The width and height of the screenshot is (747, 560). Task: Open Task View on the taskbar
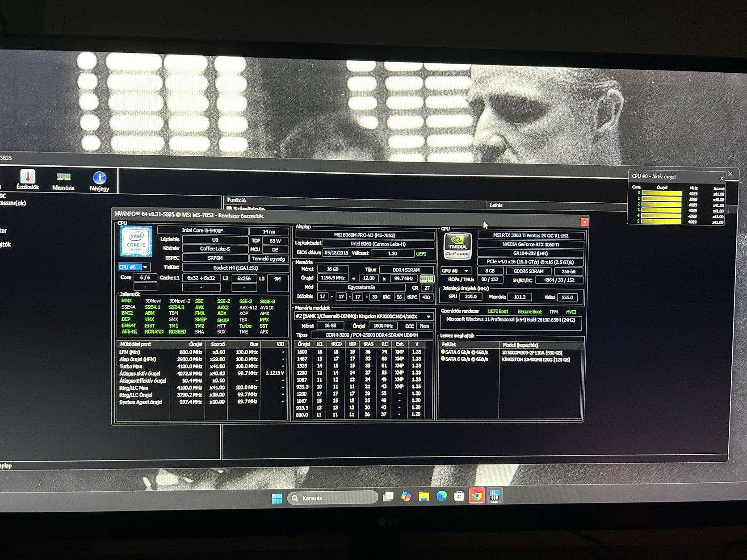click(388, 497)
